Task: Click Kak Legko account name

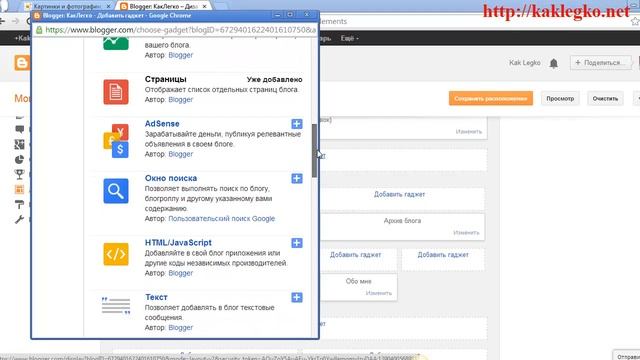Action: (x=524, y=63)
